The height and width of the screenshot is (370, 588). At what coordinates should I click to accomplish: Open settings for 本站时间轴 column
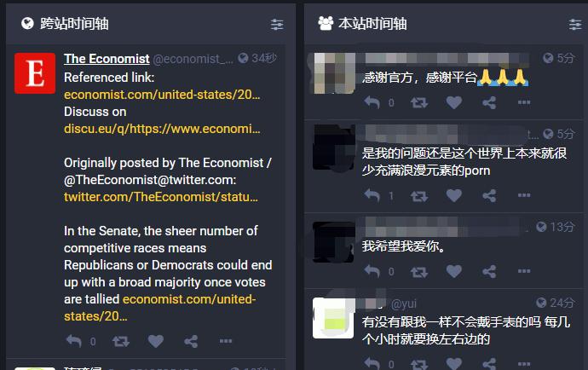575,24
